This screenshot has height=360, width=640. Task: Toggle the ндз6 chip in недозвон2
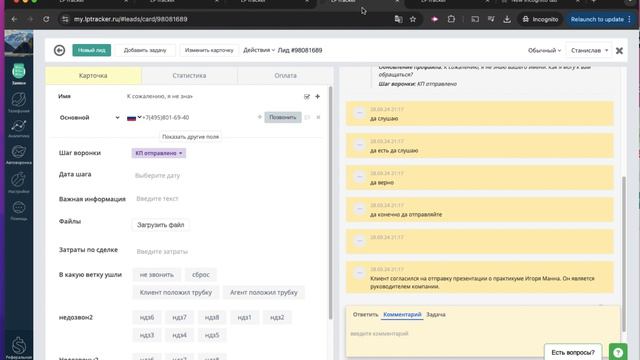147,317
